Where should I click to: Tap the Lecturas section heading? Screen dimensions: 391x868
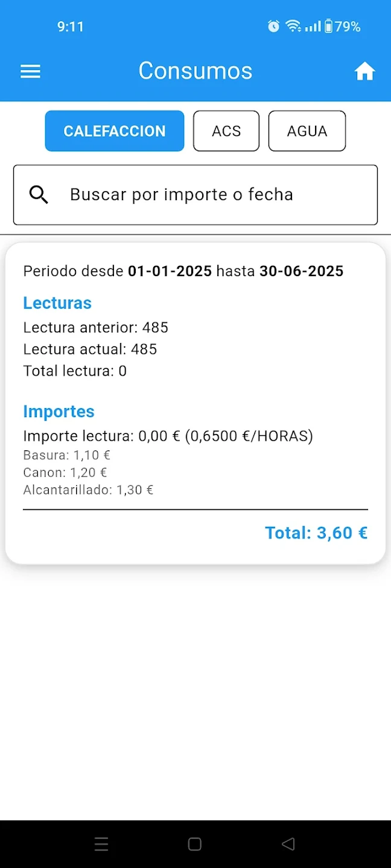(57, 303)
